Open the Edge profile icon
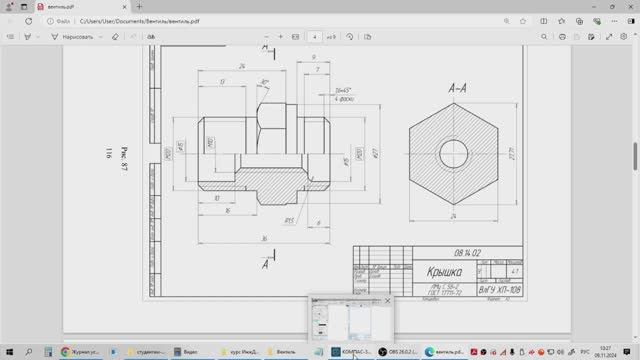This screenshot has width=640, height=360. (9, 7)
